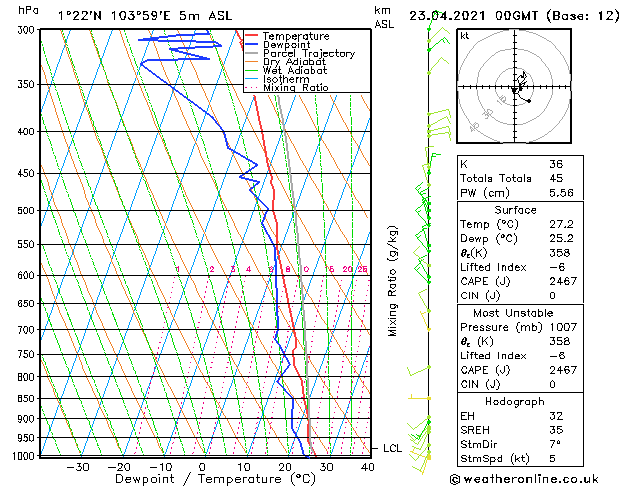
Task: Click the red line sample beside Temperature legend
Action: [252, 35]
